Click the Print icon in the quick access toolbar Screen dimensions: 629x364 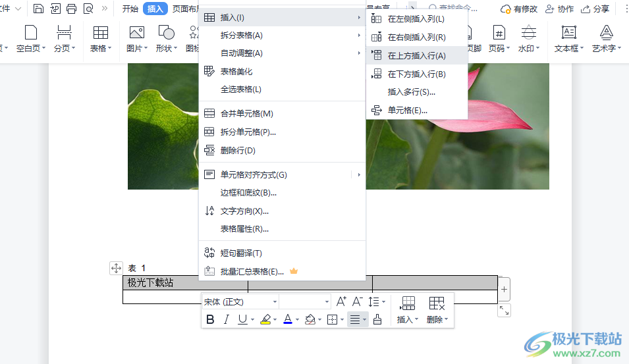click(x=71, y=9)
